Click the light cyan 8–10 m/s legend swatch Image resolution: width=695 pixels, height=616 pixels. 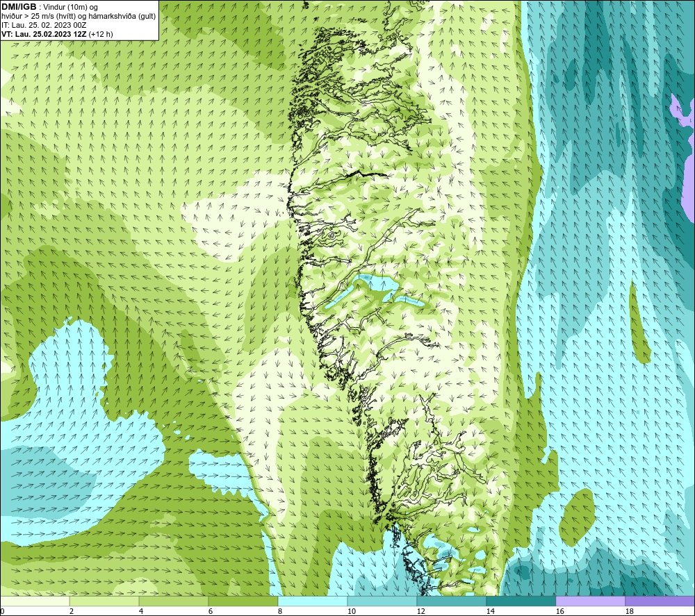tap(313, 601)
